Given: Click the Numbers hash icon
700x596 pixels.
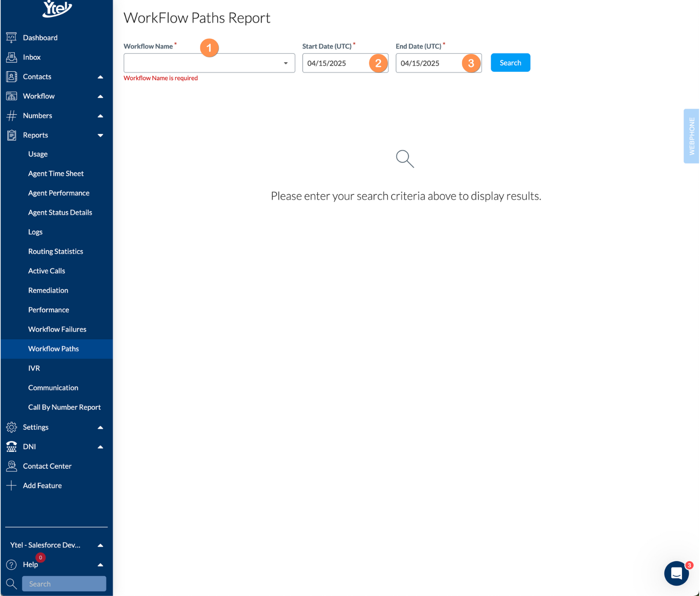Looking at the screenshot, I should [11, 115].
